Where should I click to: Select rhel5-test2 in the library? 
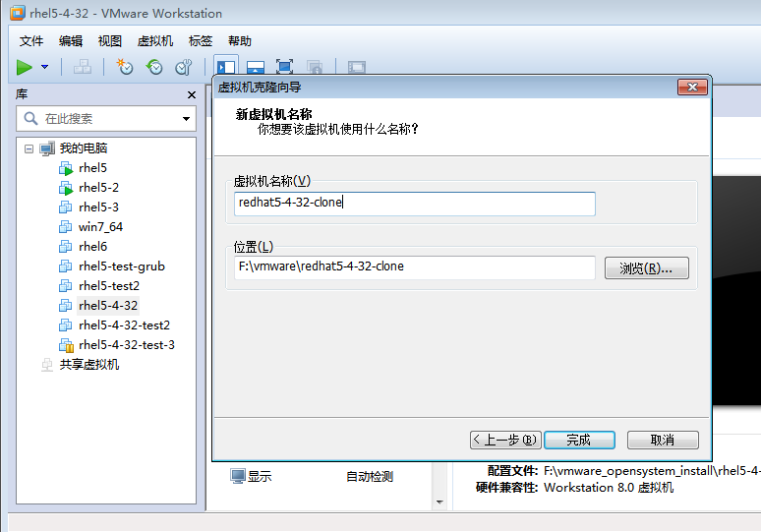click(109, 286)
